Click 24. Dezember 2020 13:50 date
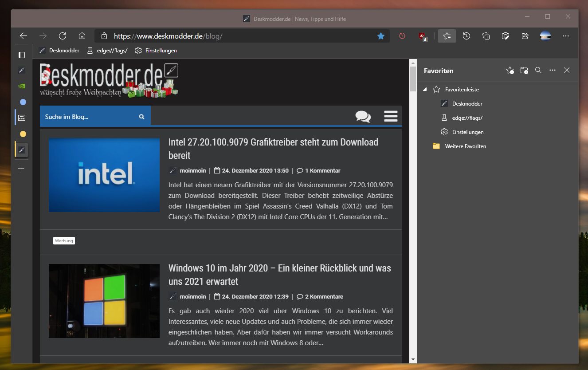 click(x=255, y=170)
